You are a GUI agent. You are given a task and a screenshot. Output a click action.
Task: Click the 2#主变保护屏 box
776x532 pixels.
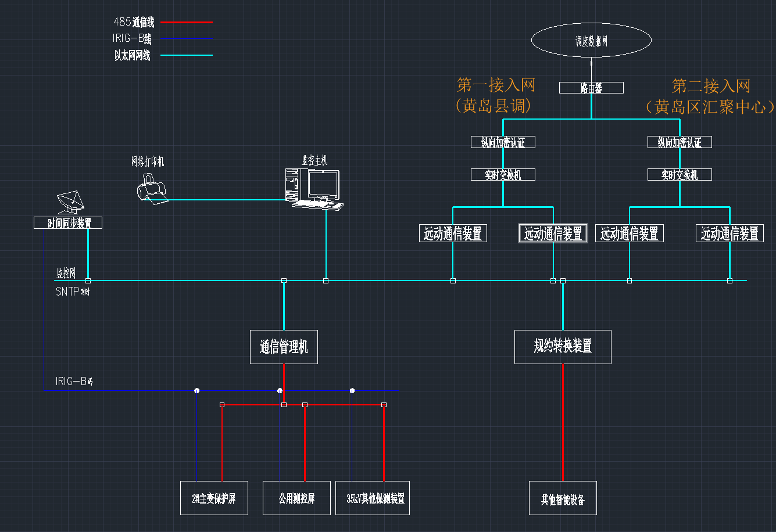214,498
